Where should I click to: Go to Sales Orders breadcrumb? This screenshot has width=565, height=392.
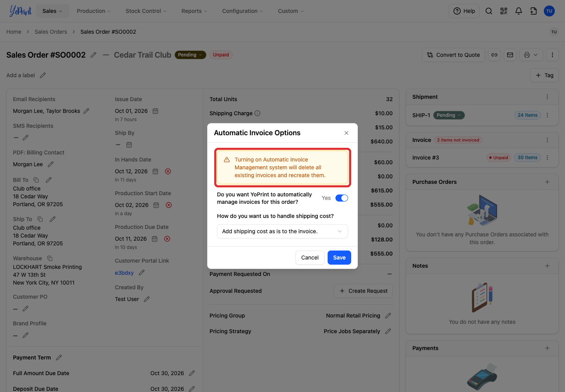(x=51, y=32)
